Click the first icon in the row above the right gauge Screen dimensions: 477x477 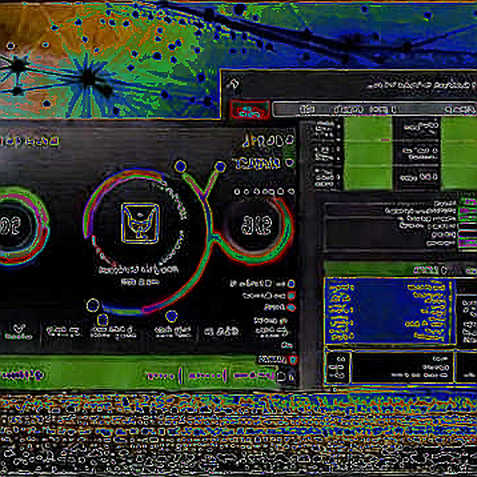237,192
